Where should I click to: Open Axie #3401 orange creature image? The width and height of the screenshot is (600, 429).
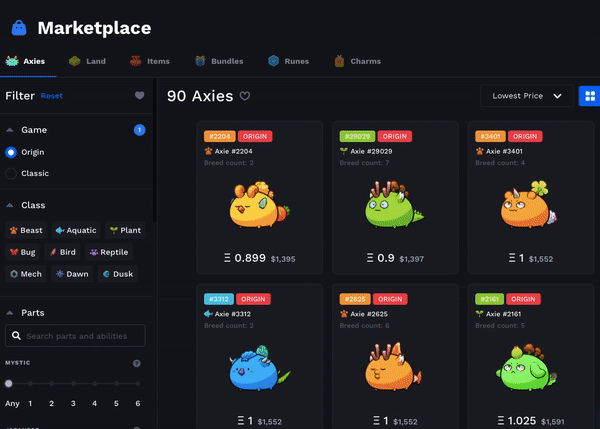point(529,205)
